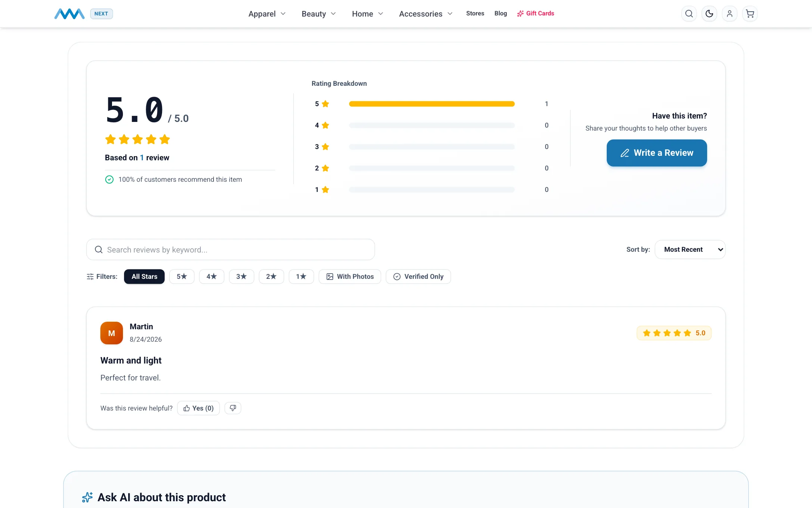The image size is (812, 508).
Task: Go to the Stores page
Action: 475,14
